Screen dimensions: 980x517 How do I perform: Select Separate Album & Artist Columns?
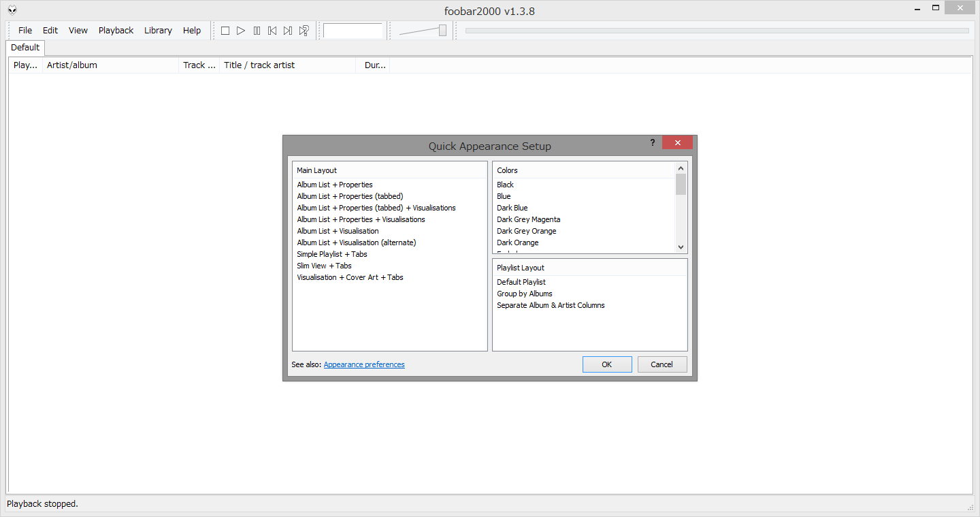[551, 305]
